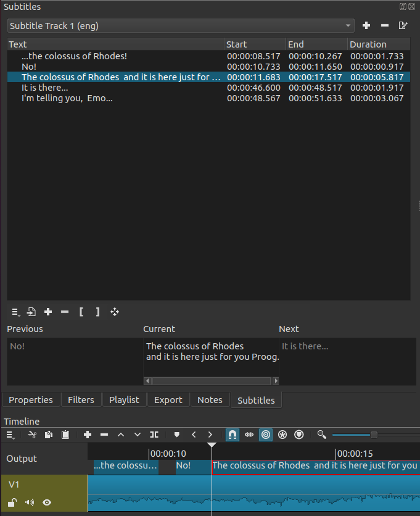
Task: Sort by Text column header
Action: [x=116, y=44]
